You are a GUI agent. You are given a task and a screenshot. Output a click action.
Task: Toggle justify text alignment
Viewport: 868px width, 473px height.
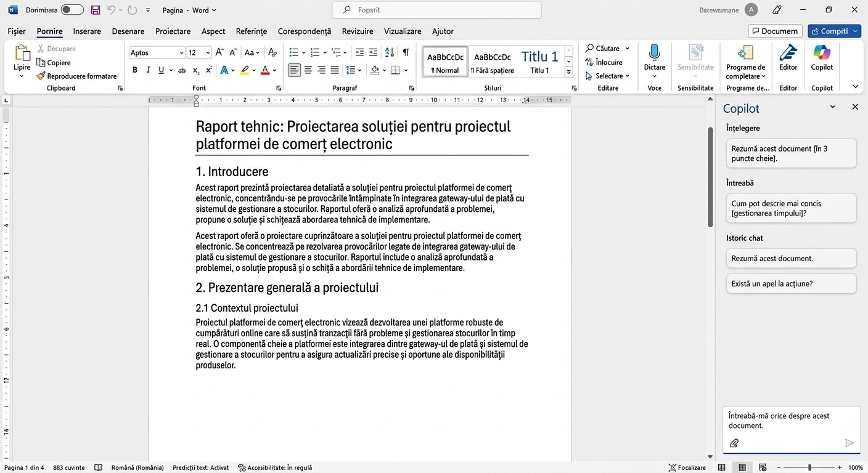[335, 70]
